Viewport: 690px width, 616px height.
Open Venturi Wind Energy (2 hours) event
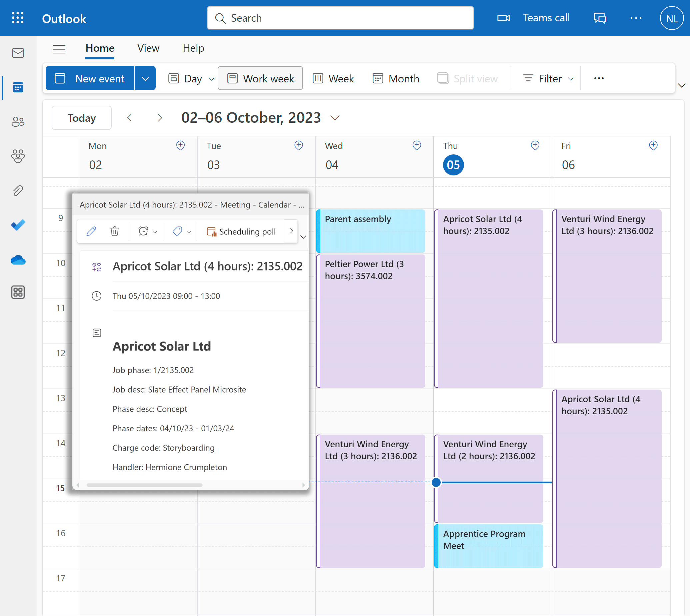pos(489,479)
